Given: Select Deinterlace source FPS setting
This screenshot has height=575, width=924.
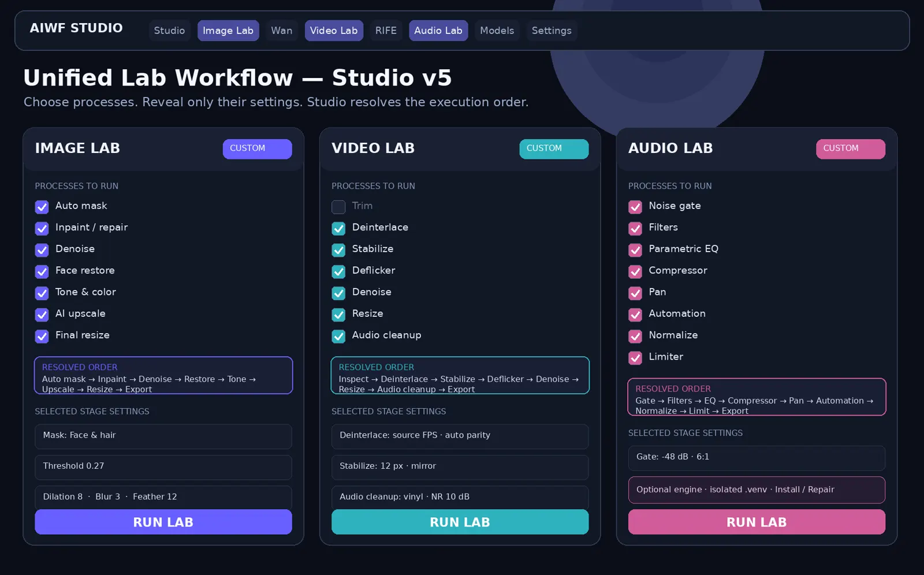Looking at the screenshot, I should [460, 436].
